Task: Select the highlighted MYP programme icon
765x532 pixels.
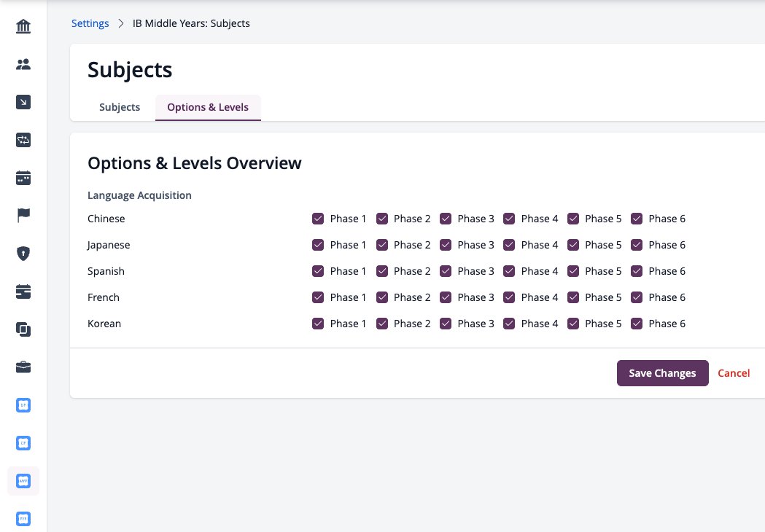Action: click(x=23, y=481)
